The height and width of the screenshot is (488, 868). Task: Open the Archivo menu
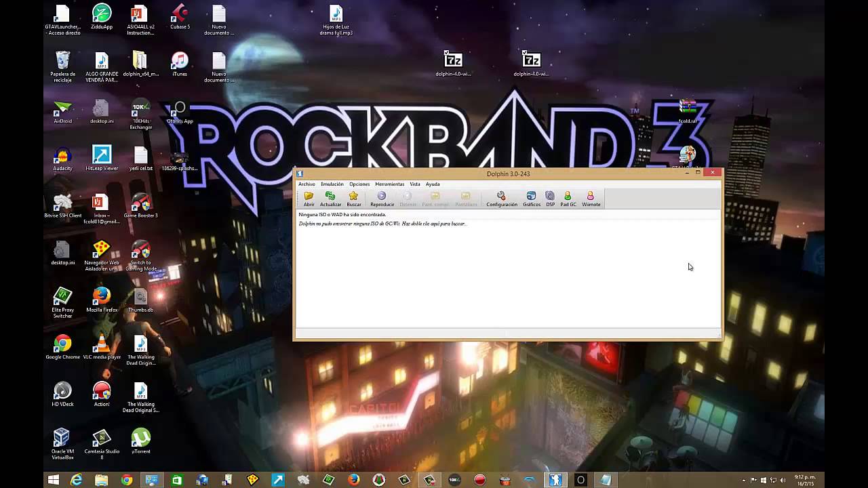[307, 184]
